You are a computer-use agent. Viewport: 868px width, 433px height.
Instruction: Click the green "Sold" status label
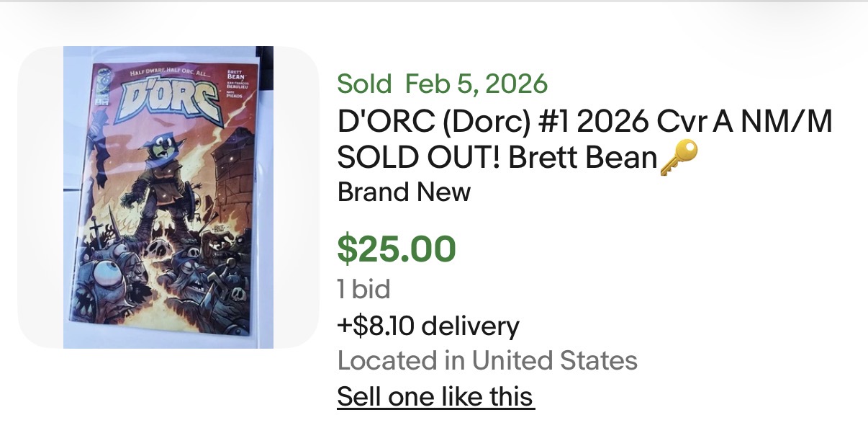[x=363, y=84]
